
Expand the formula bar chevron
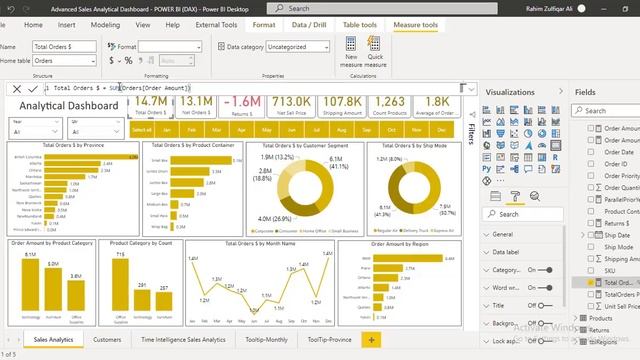472,89
